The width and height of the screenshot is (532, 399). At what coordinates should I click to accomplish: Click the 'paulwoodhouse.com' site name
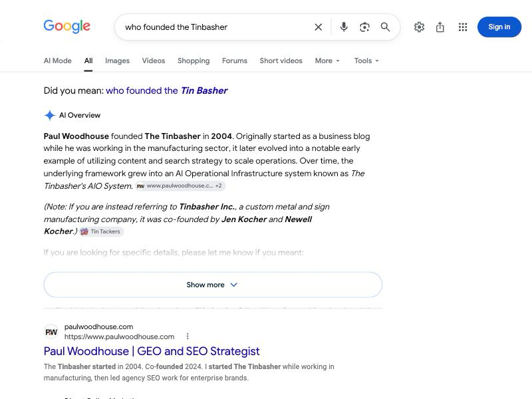click(x=98, y=327)
